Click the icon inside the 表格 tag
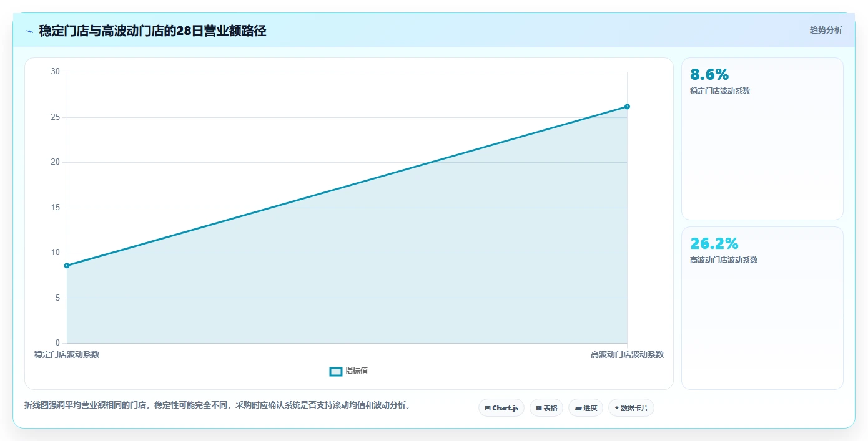Viewport: 868px width, 441px height. 539,409
